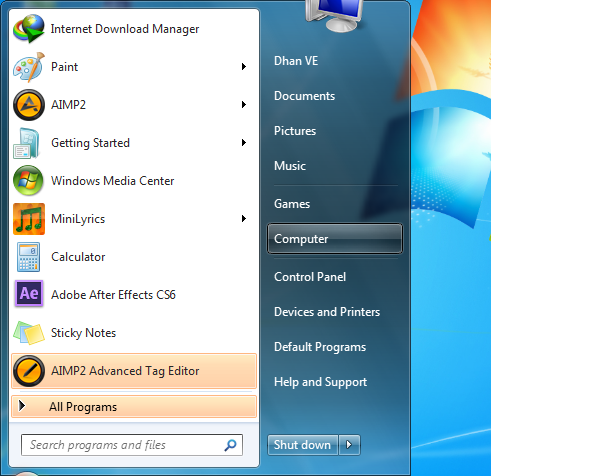614x476 pixels.
Task: Open Devices and Printers
Action: point(327,312)
